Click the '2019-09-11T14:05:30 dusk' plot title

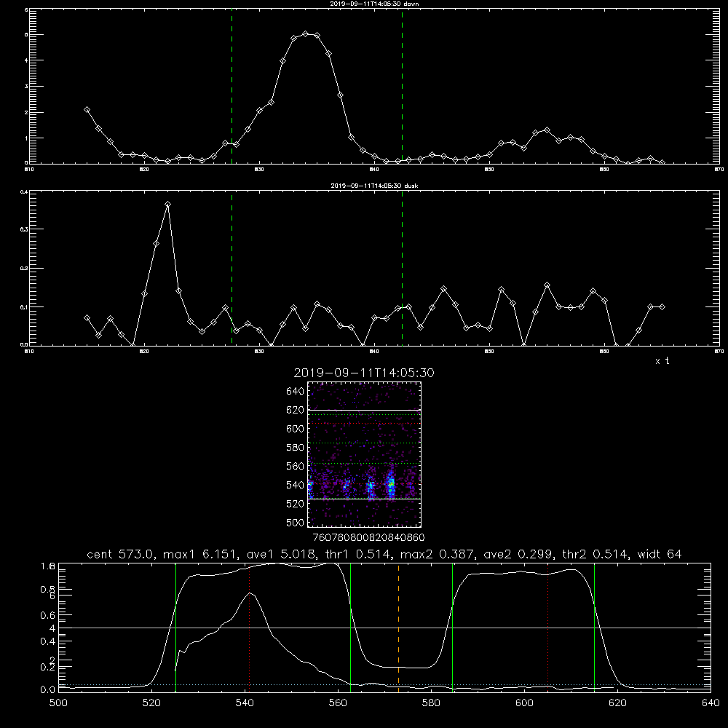(x=374, y=185)
